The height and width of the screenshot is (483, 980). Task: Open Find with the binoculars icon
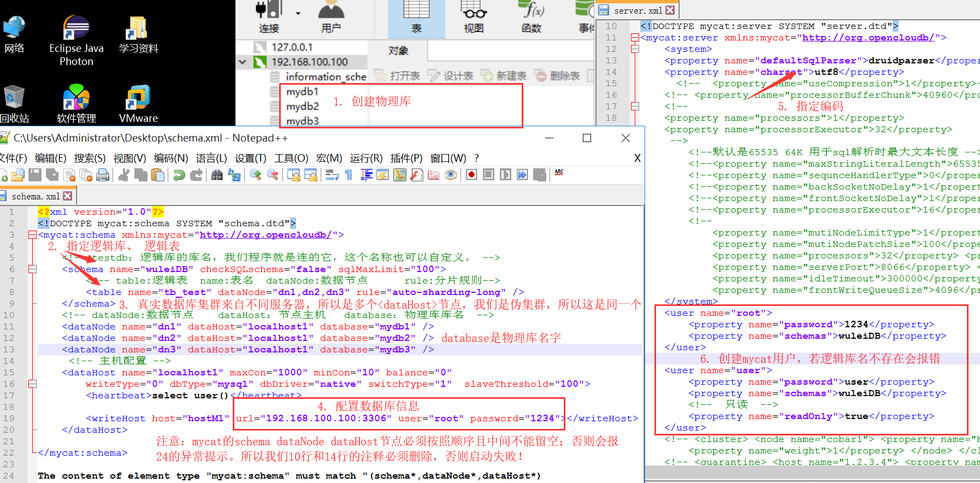point(217,175)
